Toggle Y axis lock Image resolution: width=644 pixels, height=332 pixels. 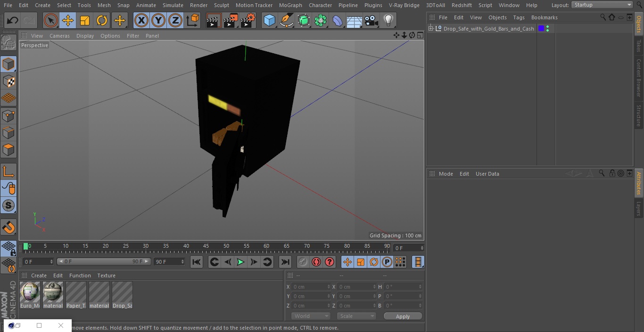coord(158,20)
